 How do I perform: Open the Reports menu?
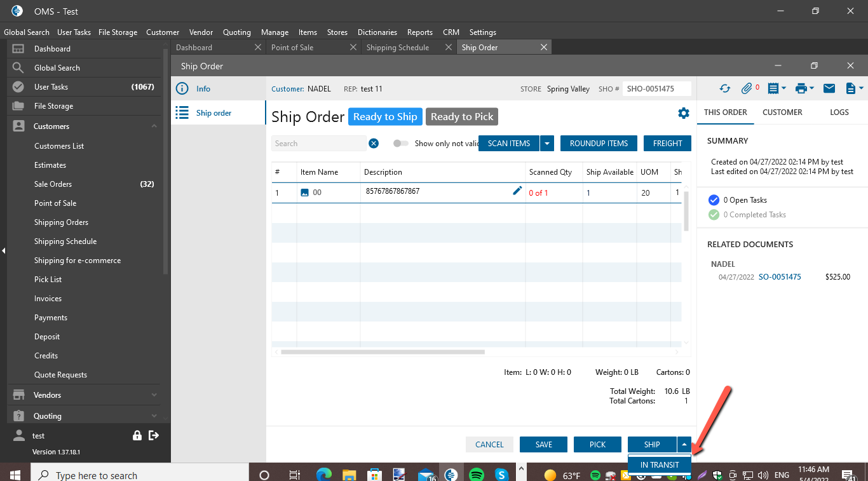[x=419, y=32]
